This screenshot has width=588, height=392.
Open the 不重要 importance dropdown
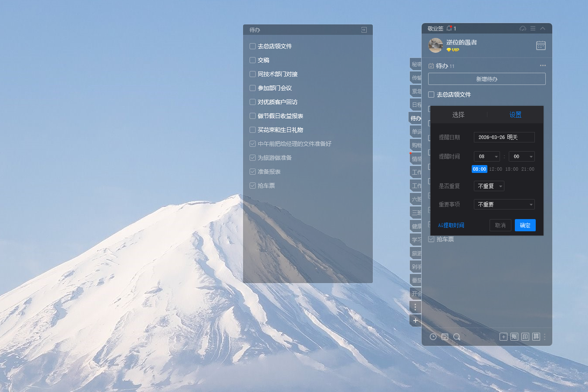[504, 204]
